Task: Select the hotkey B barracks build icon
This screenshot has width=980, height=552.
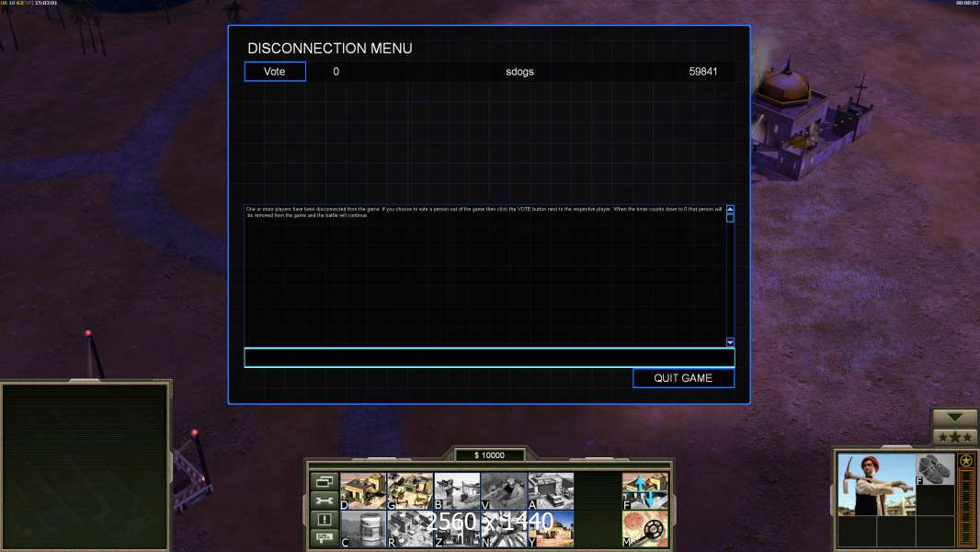Action: coord(457,490)
